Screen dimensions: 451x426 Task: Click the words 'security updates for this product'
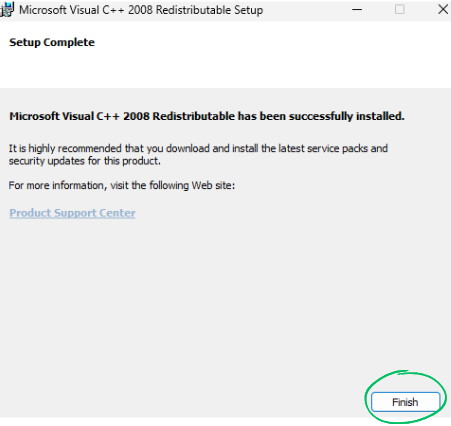[x=84, y=161]
